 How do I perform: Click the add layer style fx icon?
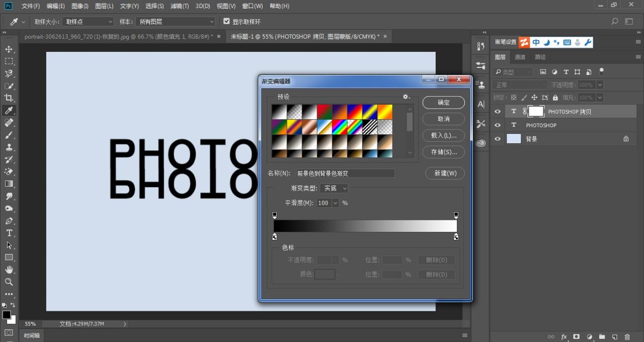tap(564, 336)
